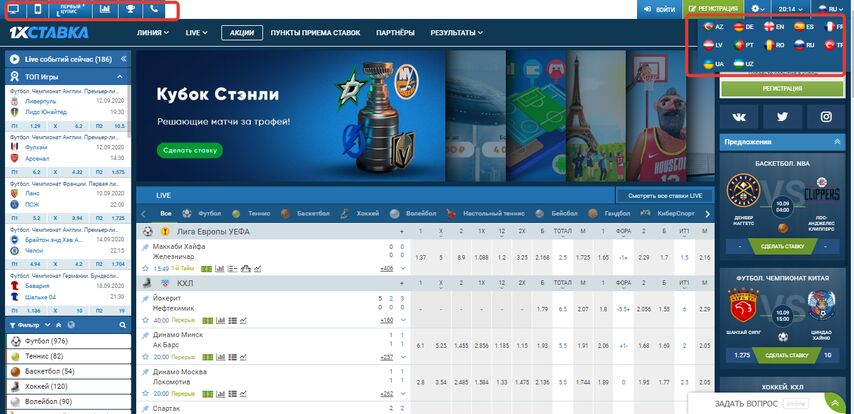Screen dimensions: 854x414
Task: Pin the Йокерит match
Action: (145, 299)
